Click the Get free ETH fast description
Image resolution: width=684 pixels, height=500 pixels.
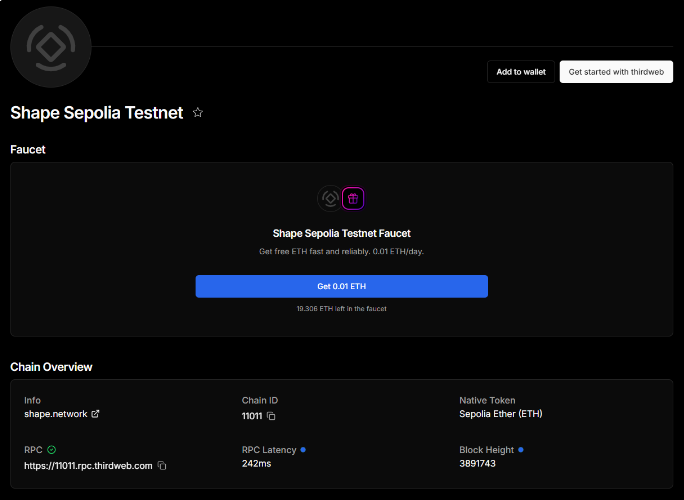click(342, 251)
